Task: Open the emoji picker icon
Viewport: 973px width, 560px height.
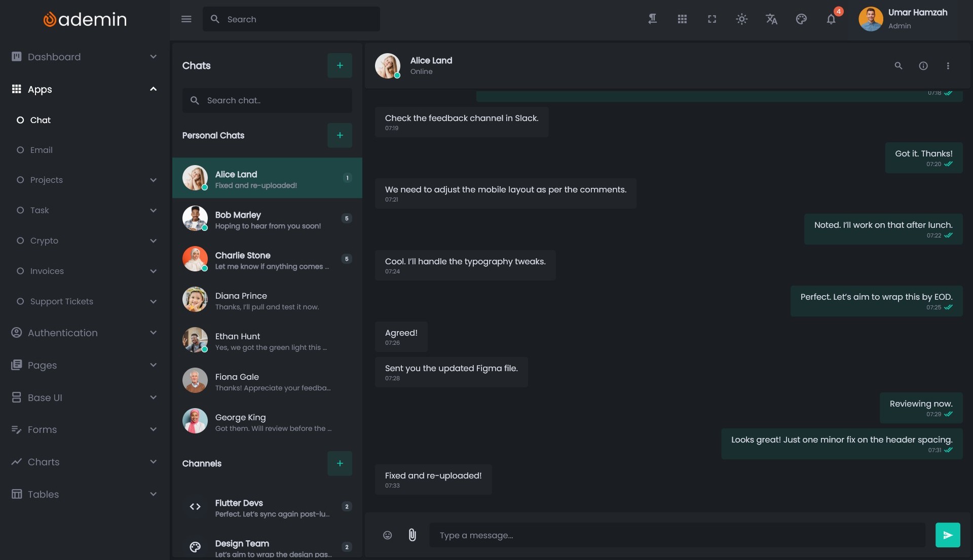Action: coord(387,535)
